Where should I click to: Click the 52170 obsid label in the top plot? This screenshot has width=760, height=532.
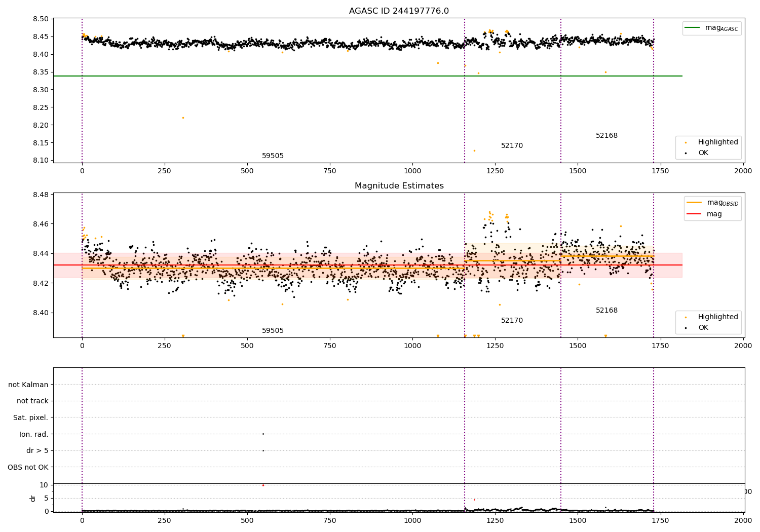[x=512, y=146]
